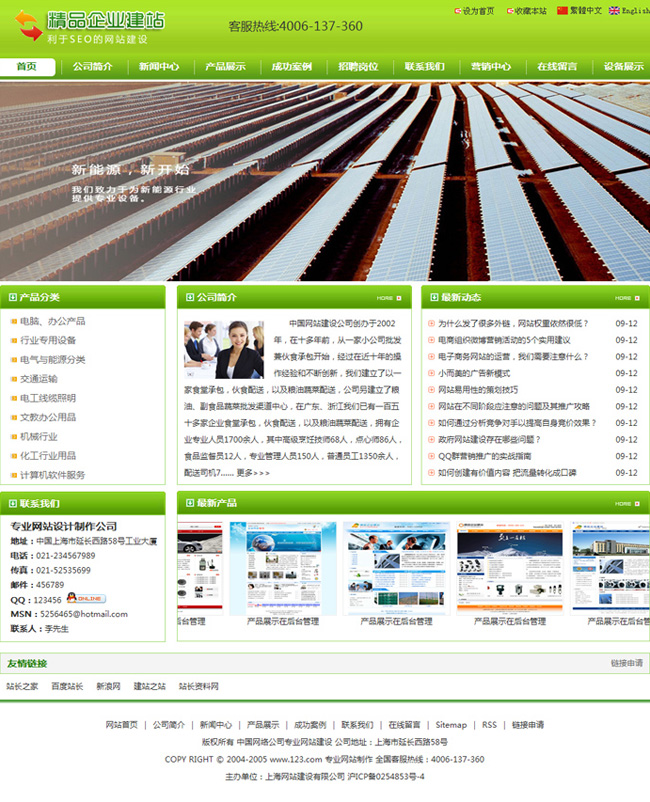Open the dark-header product thumbnail
650x802 pixels.
click(x=510, y=568)
